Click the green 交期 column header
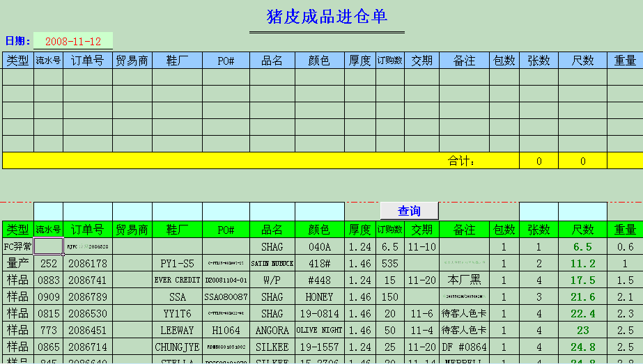 click(421, 229)
